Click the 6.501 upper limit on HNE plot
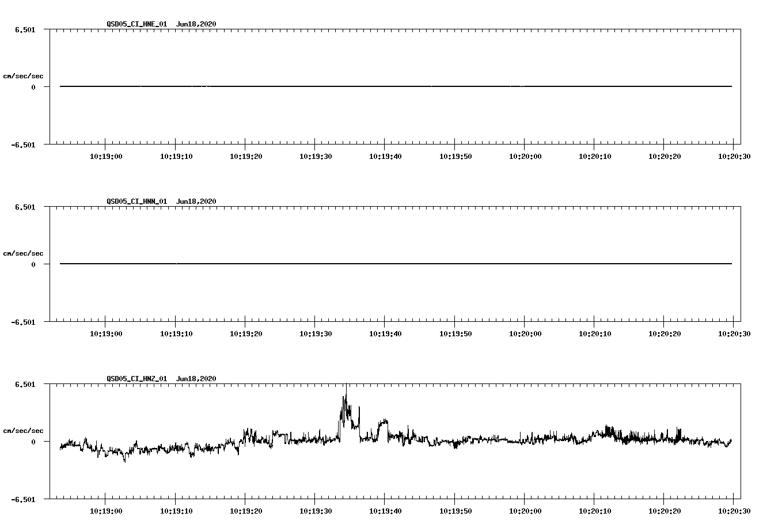 point(25,29)
